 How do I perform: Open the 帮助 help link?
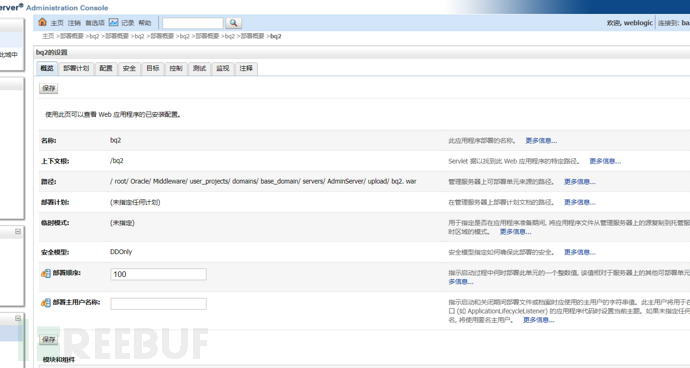point(145,23)
